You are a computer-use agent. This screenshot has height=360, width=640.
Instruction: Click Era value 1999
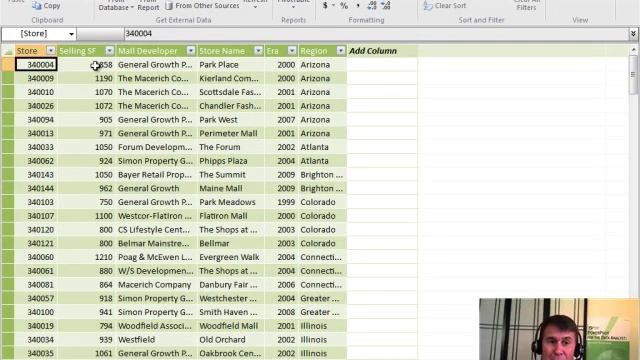(x=281, y=202)
